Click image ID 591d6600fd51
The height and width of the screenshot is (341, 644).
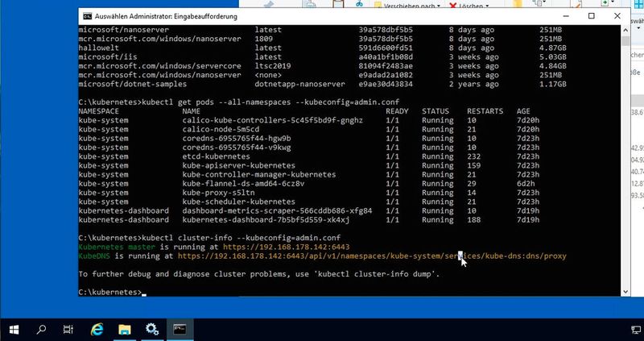point(386,48)
